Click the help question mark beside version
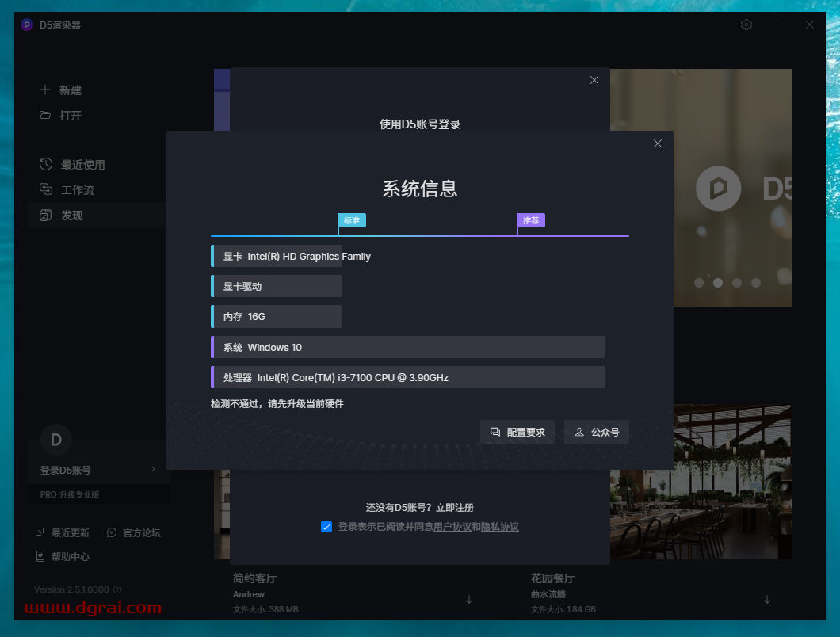 117,589
